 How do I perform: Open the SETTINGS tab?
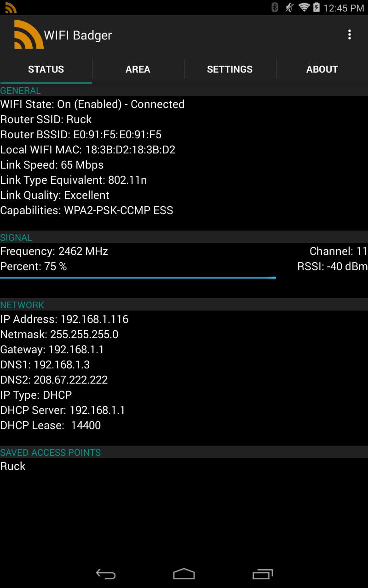(x=230, y=69)
